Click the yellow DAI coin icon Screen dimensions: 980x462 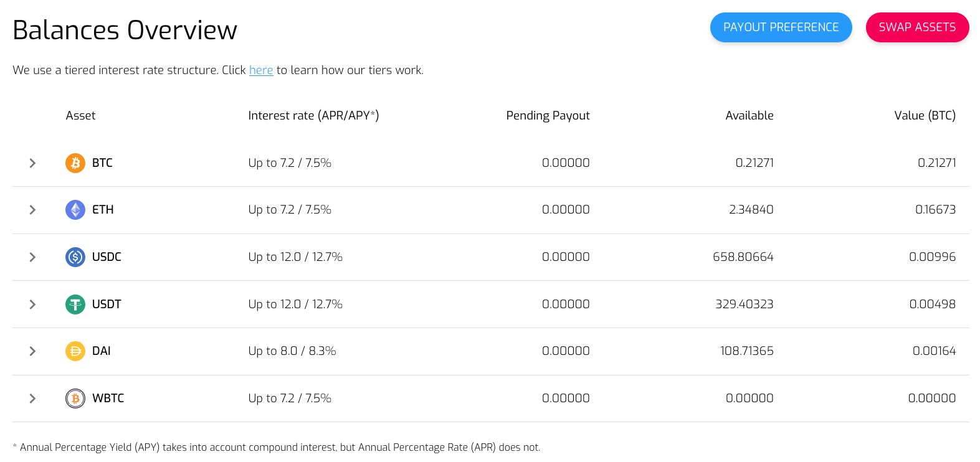[x=75, y=351]
